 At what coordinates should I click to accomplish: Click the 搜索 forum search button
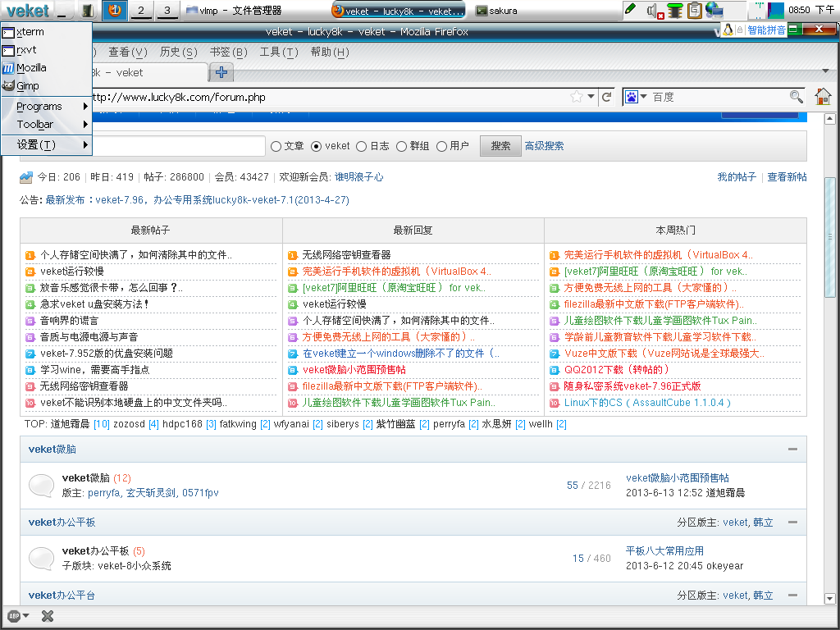coord(500,146)
